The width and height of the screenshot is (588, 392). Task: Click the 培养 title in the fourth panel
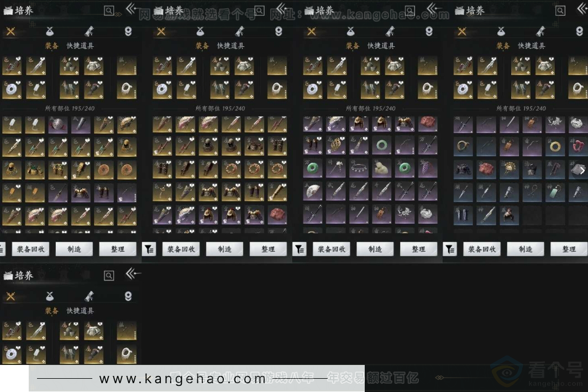(475, 10)
